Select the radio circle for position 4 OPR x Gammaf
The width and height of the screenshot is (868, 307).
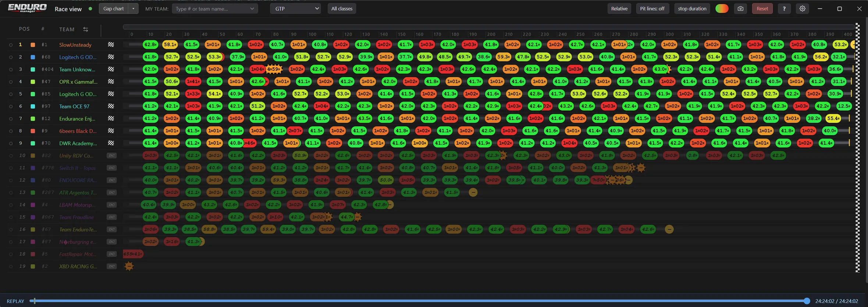pos(11,82)
